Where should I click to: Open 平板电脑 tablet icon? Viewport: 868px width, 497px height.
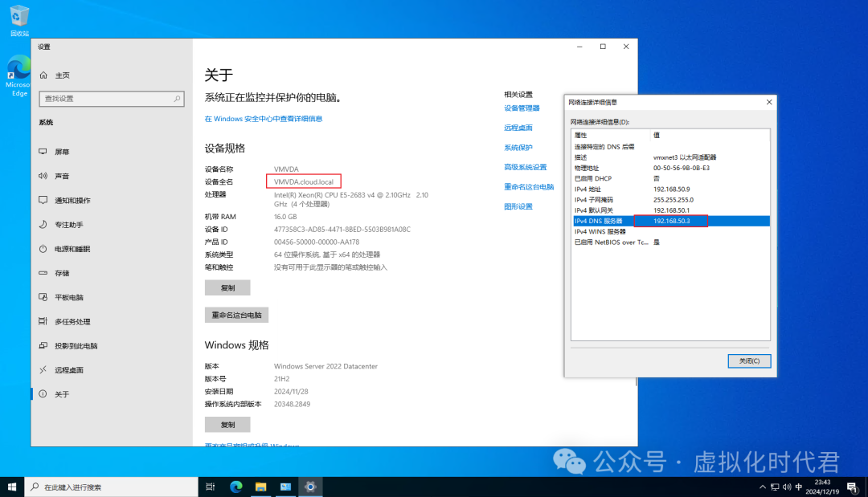pos(43,297)
